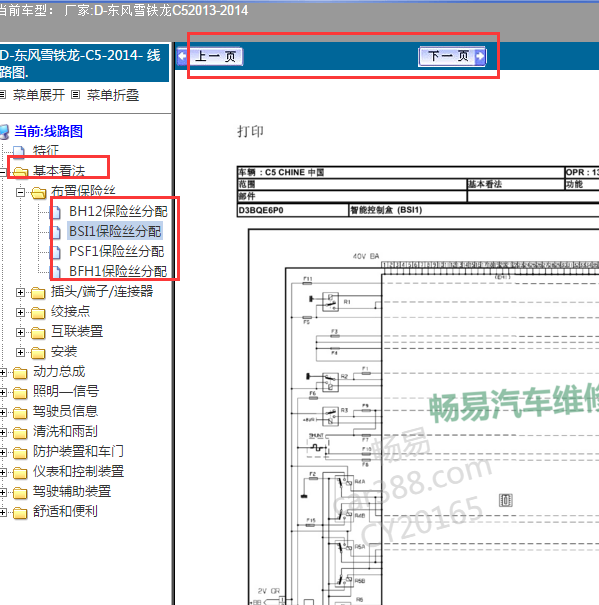
Task: Click document icon beside BSI1保险丝分配
Action: click(x=56, y=232)
